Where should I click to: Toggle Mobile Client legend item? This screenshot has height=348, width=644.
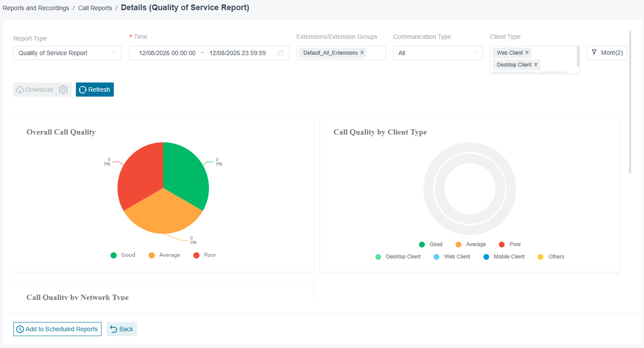[x=504, y=257]
